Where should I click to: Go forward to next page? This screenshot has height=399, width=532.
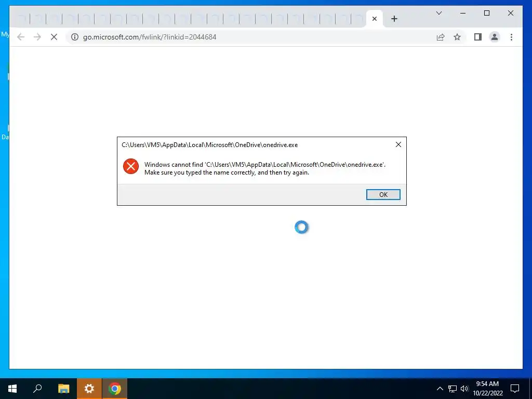[x=37, y=37]
